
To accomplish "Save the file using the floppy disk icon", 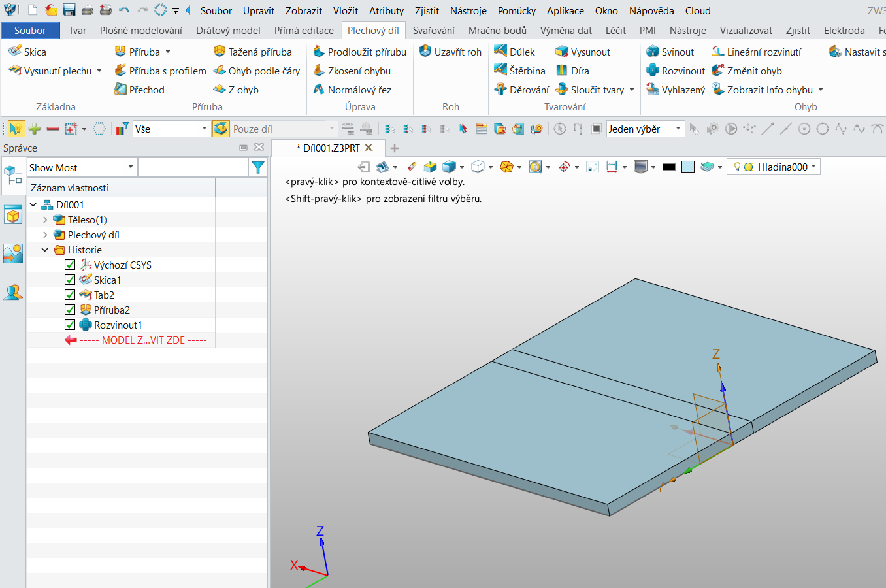I will pos(69,10).
